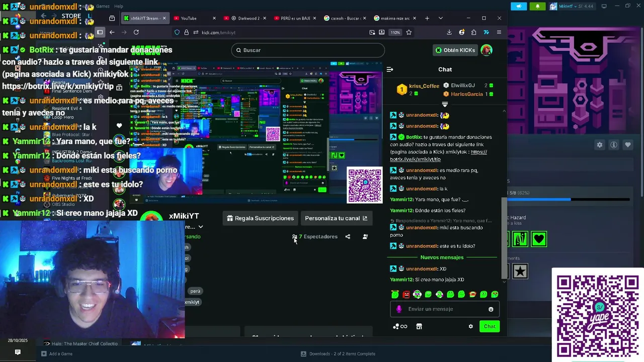Expand the dropdown beside xMikiYT title
Viewport: 644px width, 362px height.
pyautogui.click(x=201, y=227)
